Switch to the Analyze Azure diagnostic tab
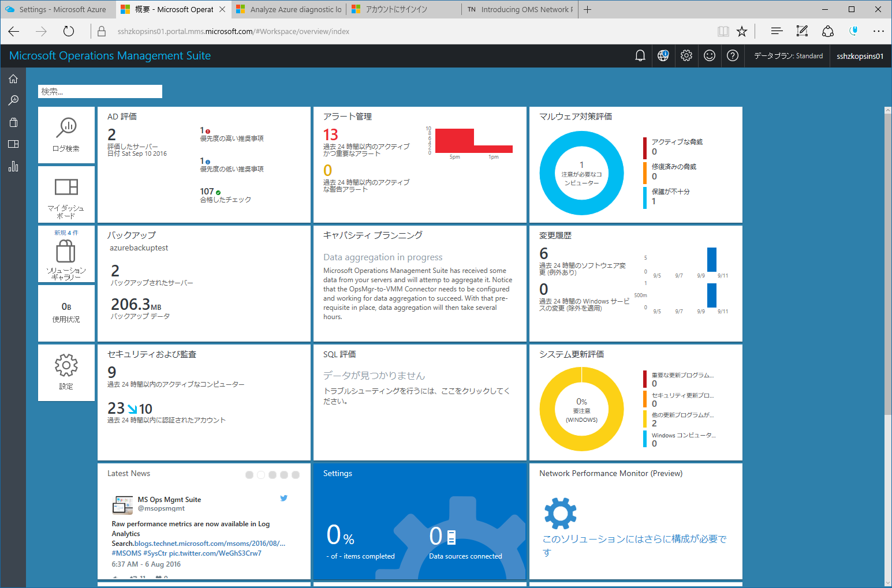 pos(288,9)
